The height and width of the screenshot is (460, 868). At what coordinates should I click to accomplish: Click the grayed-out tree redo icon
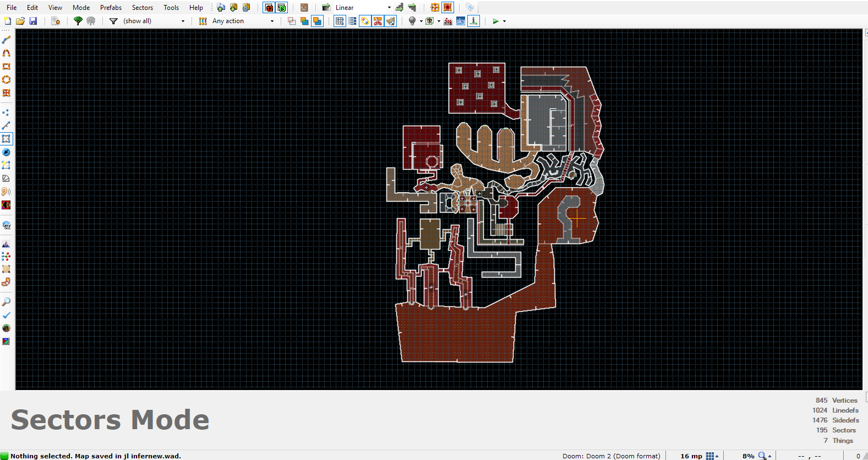91,21
